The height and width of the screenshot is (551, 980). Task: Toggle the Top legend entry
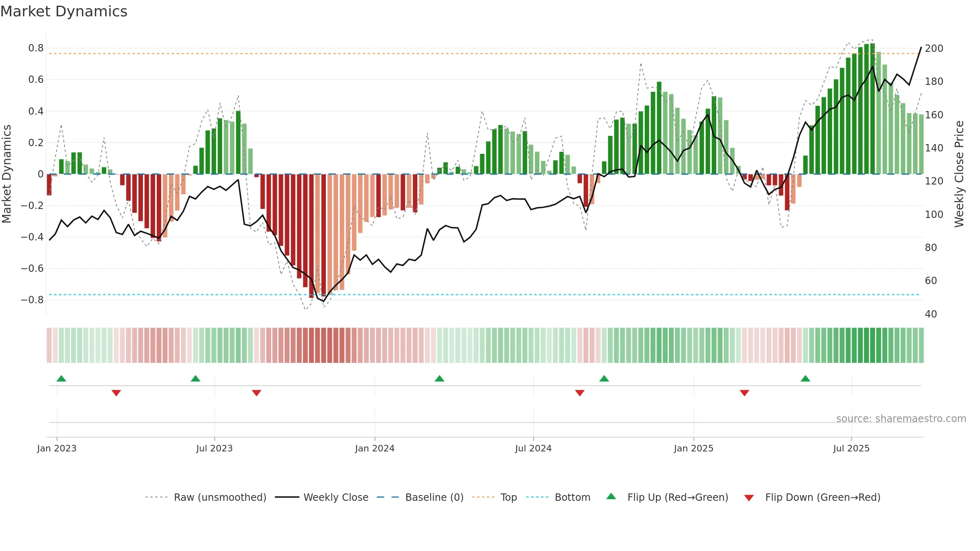tap(494, 497)
